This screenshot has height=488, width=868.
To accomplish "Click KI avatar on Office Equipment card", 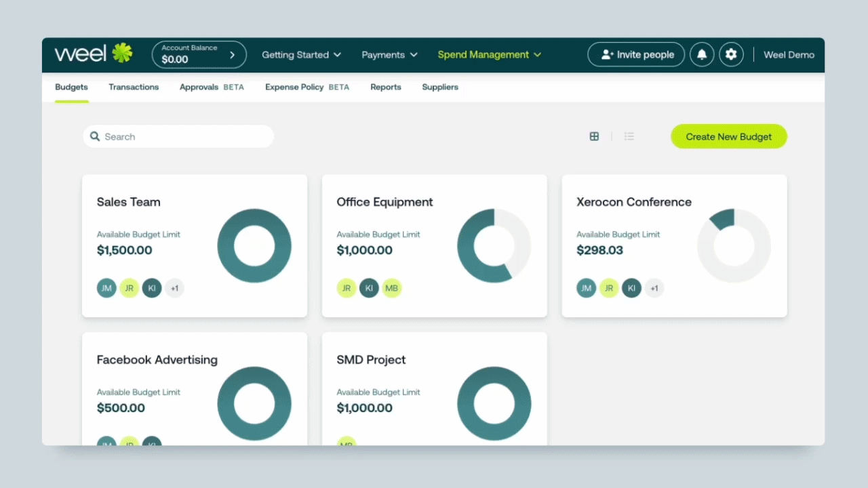I will tap(369, 288).
